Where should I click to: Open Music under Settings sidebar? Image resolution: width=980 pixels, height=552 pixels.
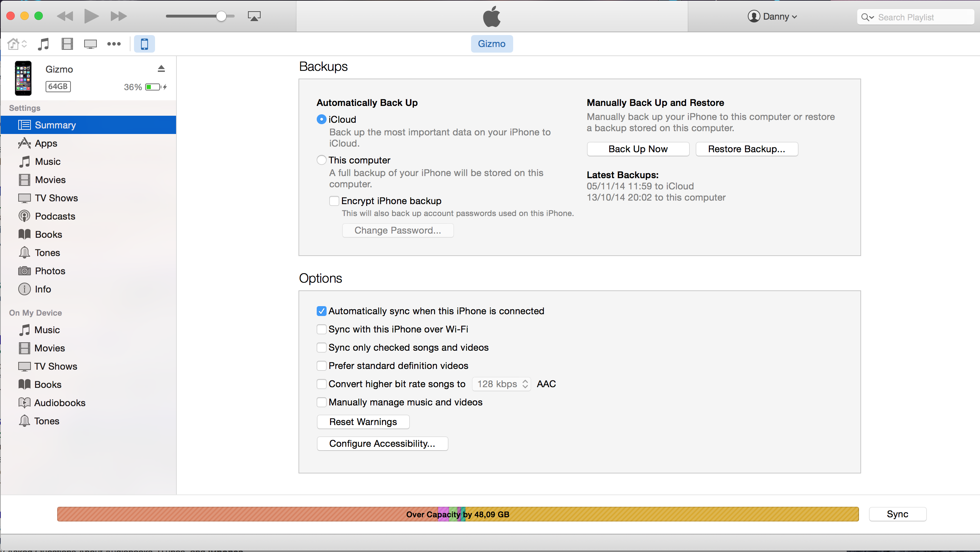tap(88, 161)
